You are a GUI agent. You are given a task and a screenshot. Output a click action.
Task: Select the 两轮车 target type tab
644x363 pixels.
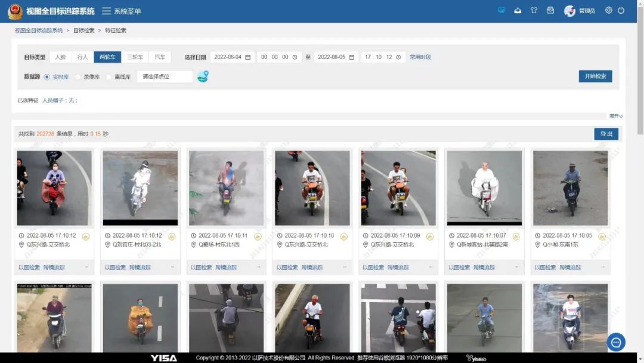107,57
